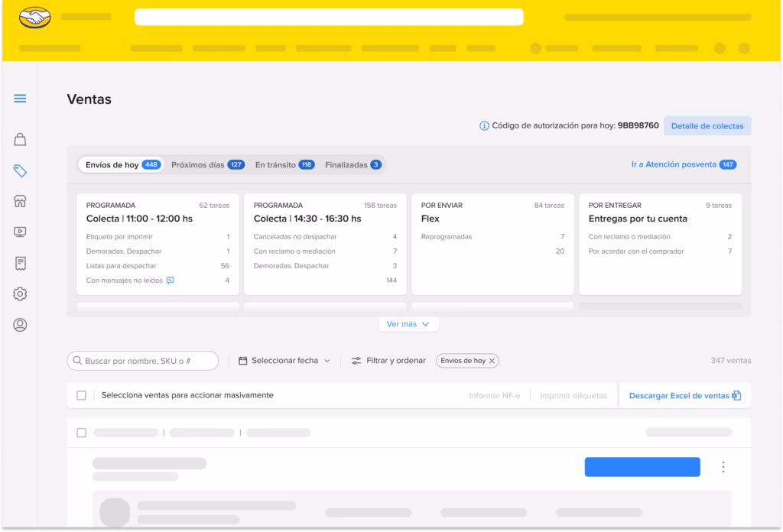Click Reprogramadas row in Flex card
Screen dimensions: 783x532
[x=492, y=237]
